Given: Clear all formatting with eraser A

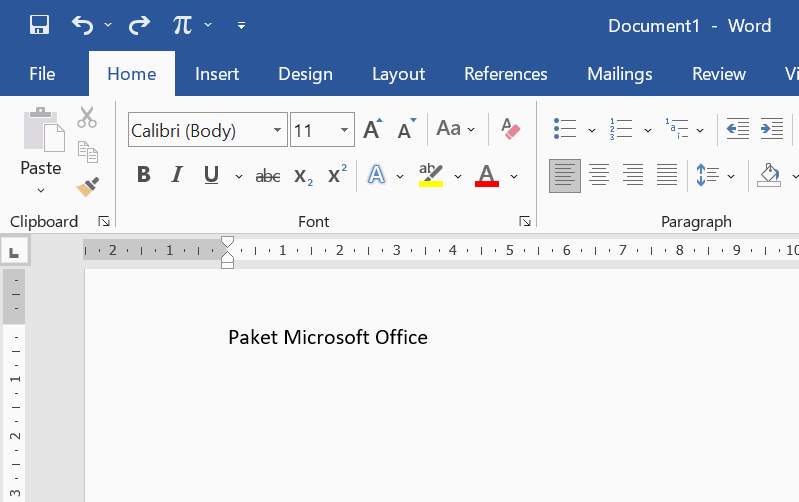Looking at the screenshot, I should [x=510, y=129].
